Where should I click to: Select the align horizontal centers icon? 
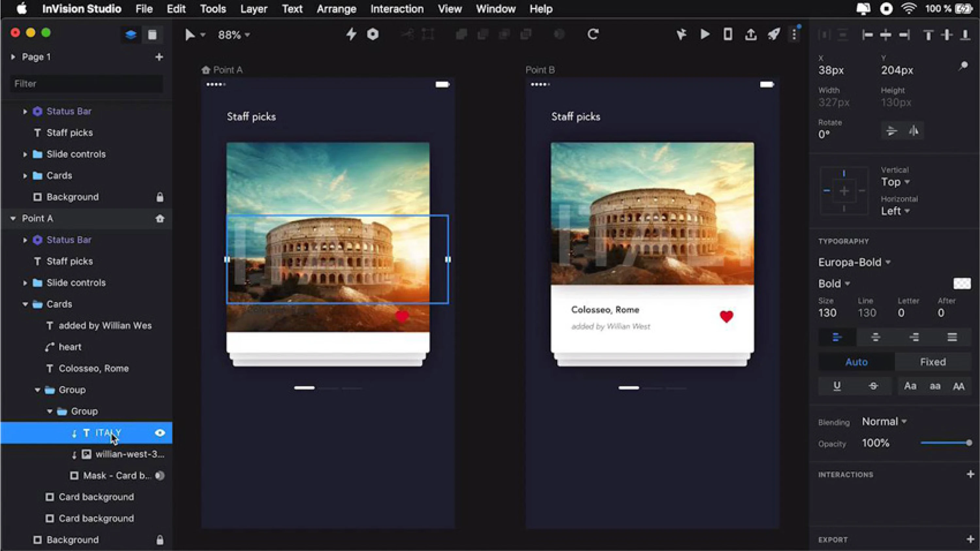(886, 35)
